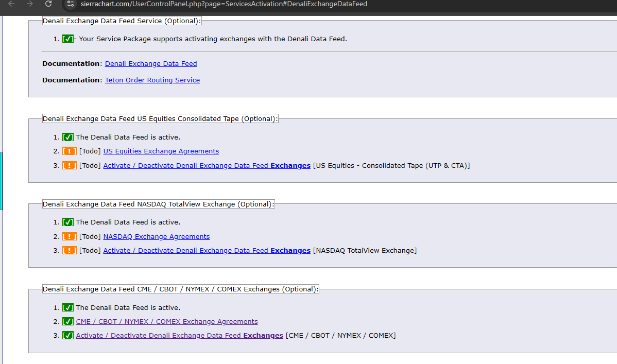The height and width of the screenshot is (364, 617).
Task: Click 'The Denali Data Feed is active.' in CME section
Action: pos(128,308)
